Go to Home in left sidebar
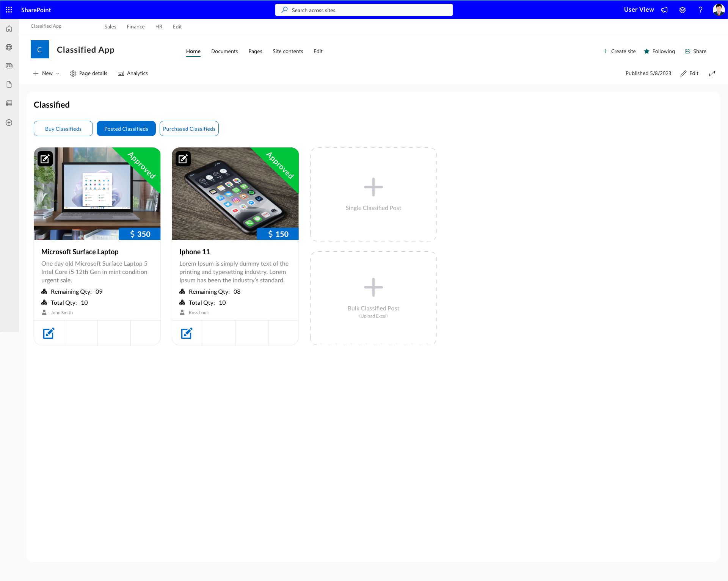Image resolution: width=728 pixels, height=581 pixels. (9, 29)
